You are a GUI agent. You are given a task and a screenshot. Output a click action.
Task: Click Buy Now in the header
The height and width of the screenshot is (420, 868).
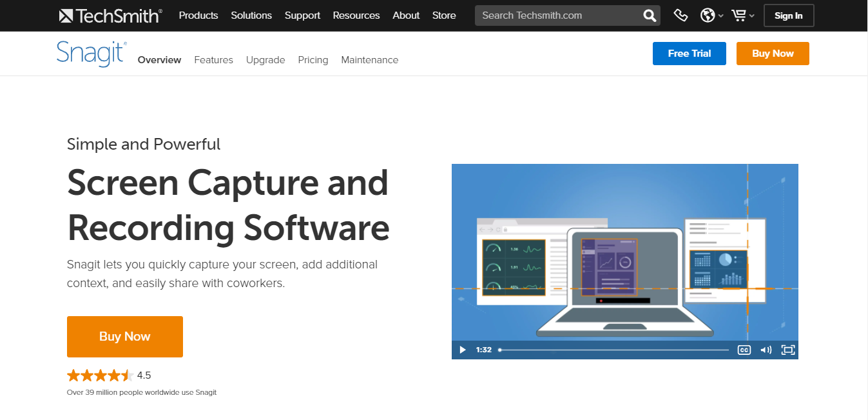[x=773, y=54]
